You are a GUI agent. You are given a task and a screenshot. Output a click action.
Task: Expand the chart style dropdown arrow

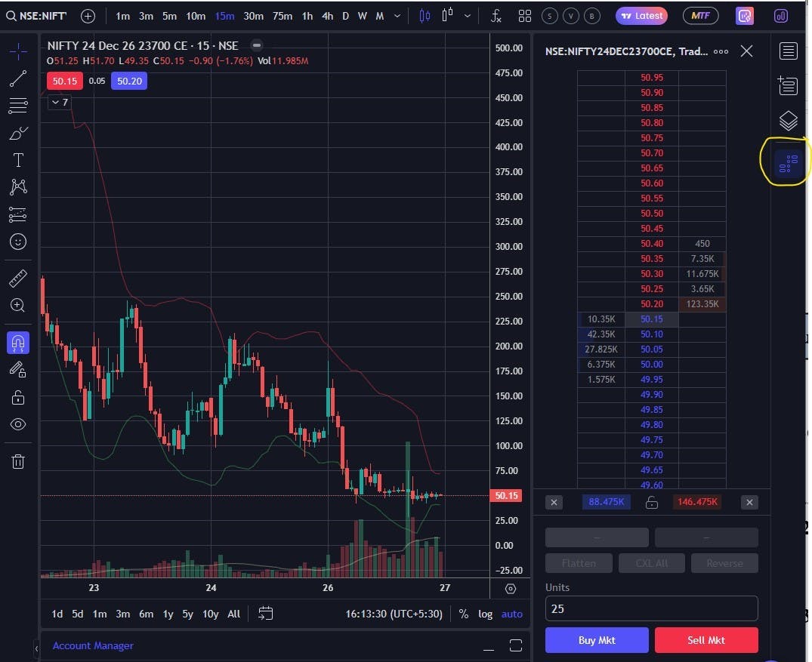[x=467, y=16]
